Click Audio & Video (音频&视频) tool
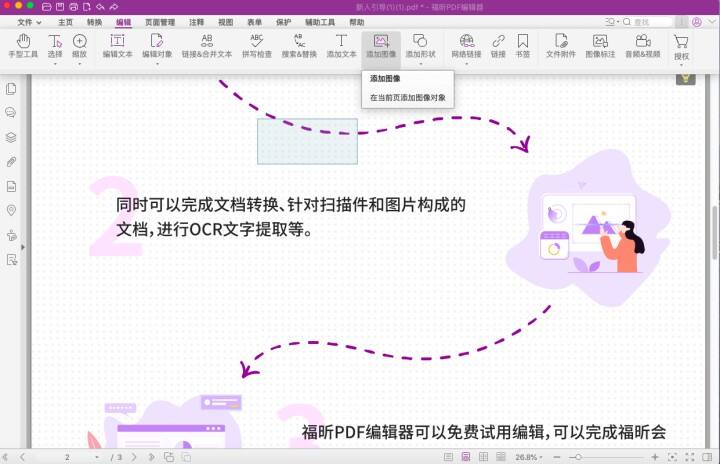 tap(643, 45)
